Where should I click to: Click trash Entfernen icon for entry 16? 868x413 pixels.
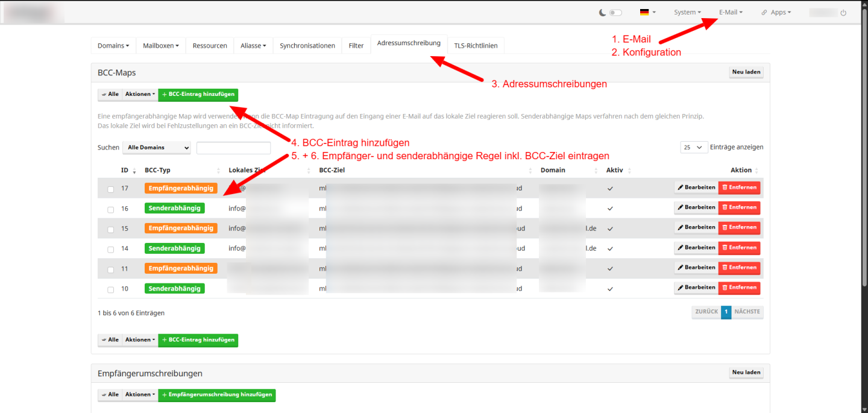pyautogui.click(x=725, y=207)
